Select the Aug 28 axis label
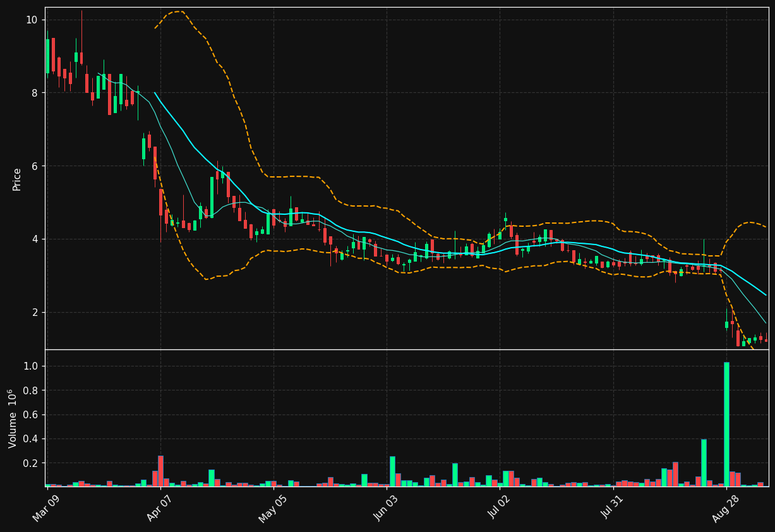 (724, 507)
